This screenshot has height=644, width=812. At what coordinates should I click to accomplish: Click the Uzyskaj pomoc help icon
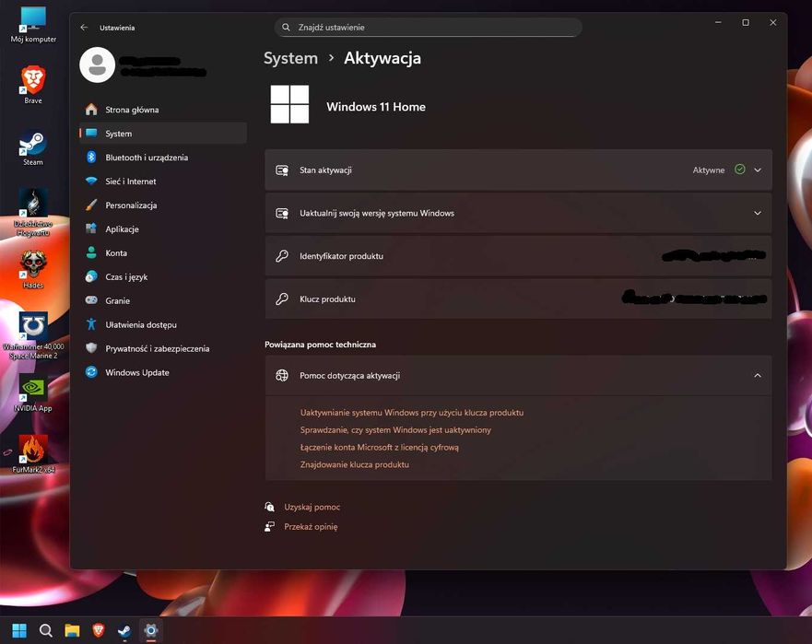(269, 507)
